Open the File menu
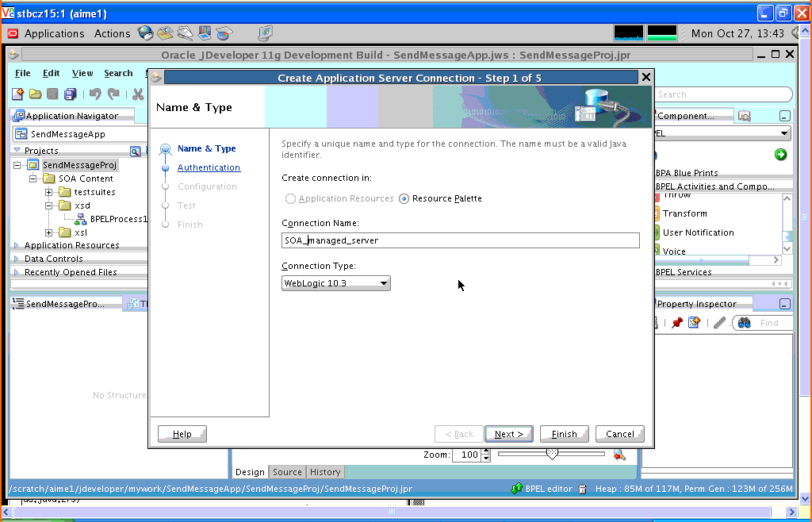The image size is (812, 522). (x=22, y=73)
